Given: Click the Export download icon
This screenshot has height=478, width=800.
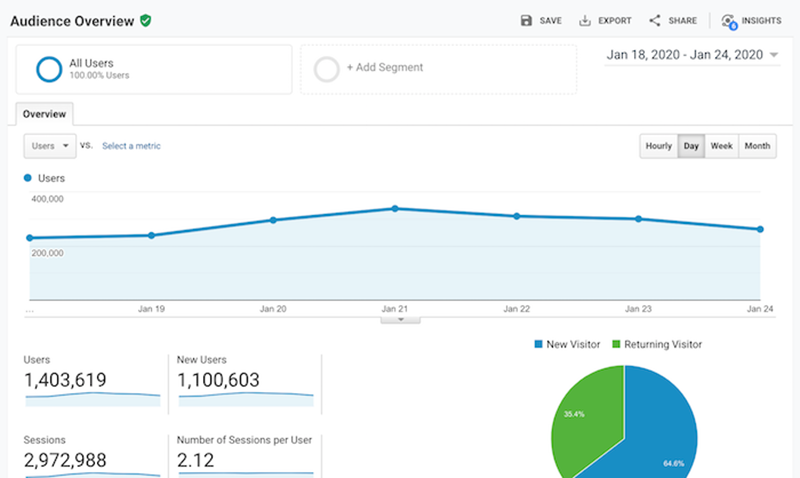Looking at the screenshot, I should 585,20.
